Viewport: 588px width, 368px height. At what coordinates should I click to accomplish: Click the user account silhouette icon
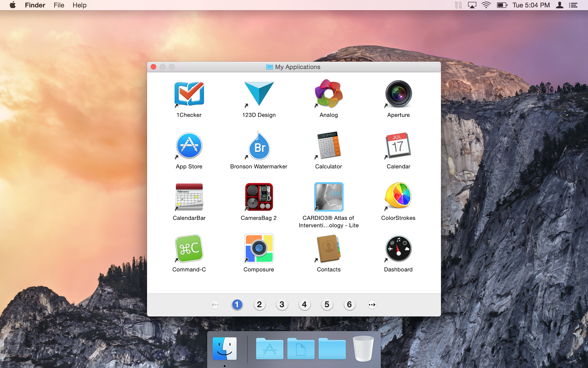click(560, 5)
